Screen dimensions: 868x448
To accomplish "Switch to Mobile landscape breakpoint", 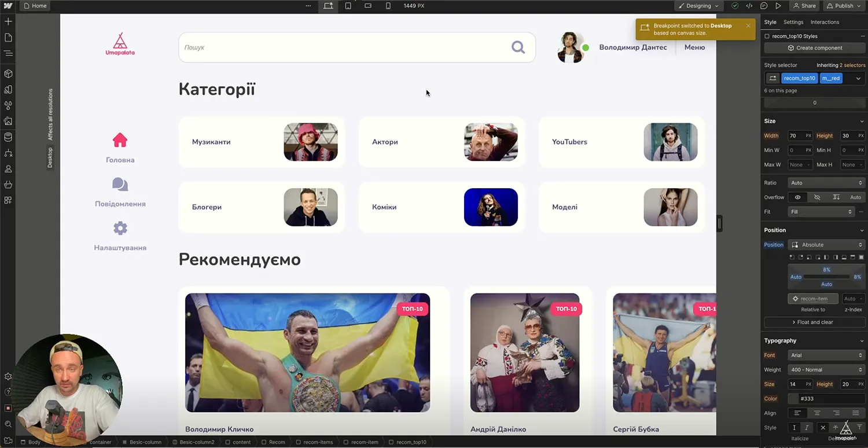I will [368, 6].
